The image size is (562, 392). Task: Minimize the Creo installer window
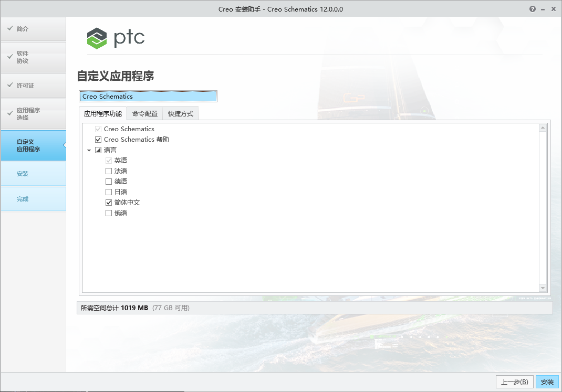[x=543, y=9]
